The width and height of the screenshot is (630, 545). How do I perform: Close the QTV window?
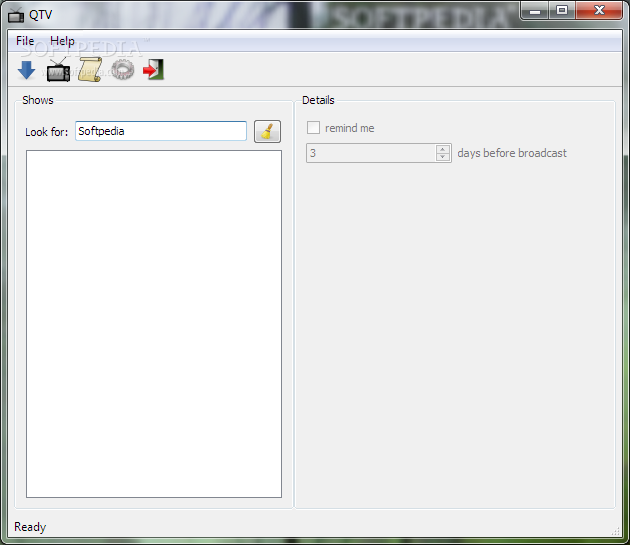pyautogui.click(x=599, y=10)
